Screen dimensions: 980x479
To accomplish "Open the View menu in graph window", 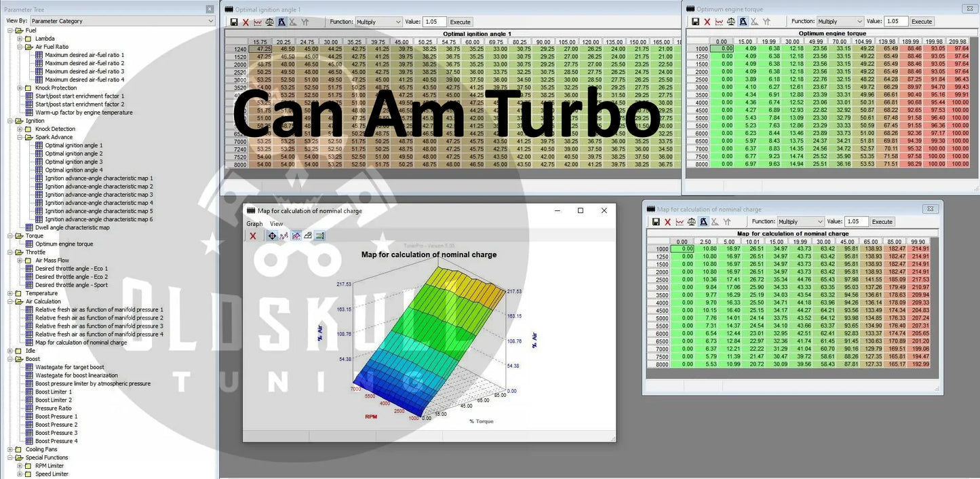I will pos(277,224).
